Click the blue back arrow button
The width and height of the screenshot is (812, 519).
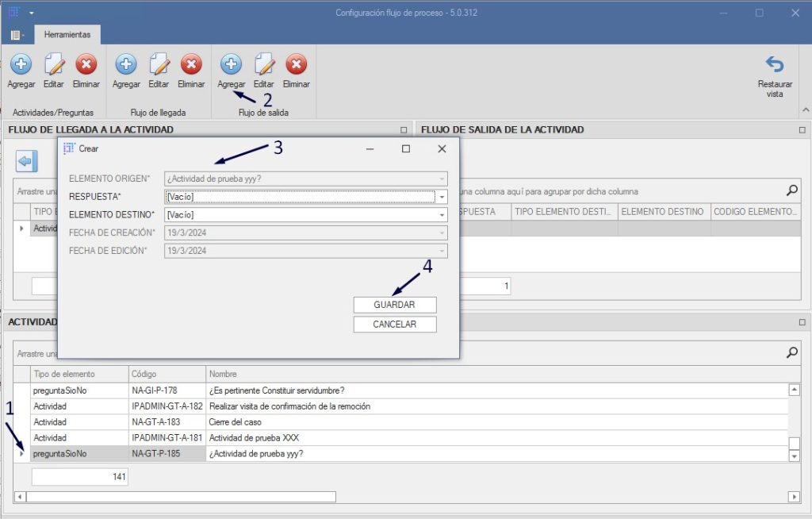tap(27, 162)
